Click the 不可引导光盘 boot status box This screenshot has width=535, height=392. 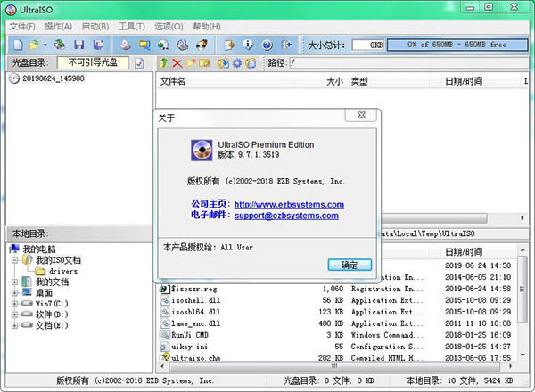click(93, 62)
